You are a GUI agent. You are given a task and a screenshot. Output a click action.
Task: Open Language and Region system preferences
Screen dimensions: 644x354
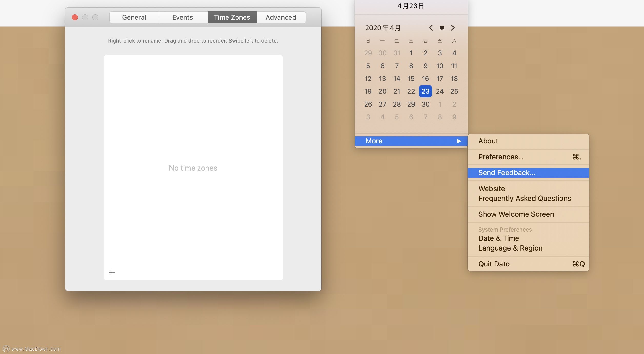coord(510,248)
